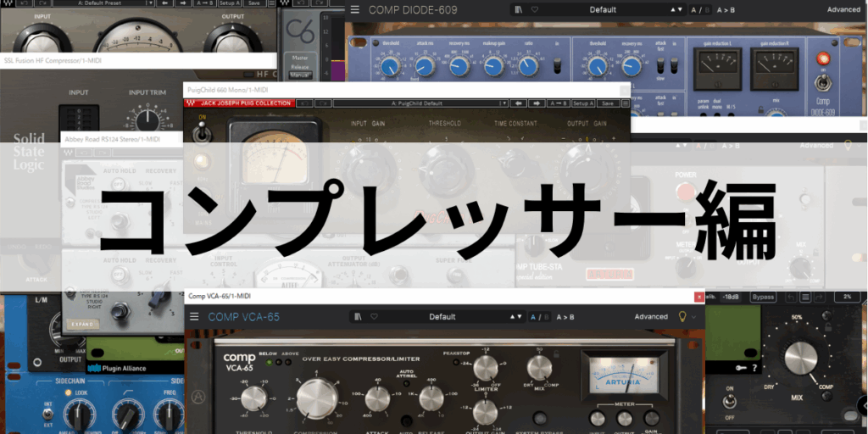
Task: Expand the PuigChild Default preset dropdown
Action: [418, 103]
